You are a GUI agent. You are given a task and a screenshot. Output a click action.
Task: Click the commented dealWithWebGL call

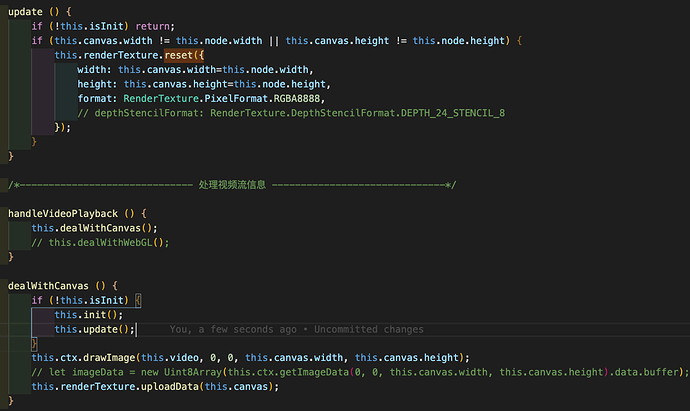[100, 242]
